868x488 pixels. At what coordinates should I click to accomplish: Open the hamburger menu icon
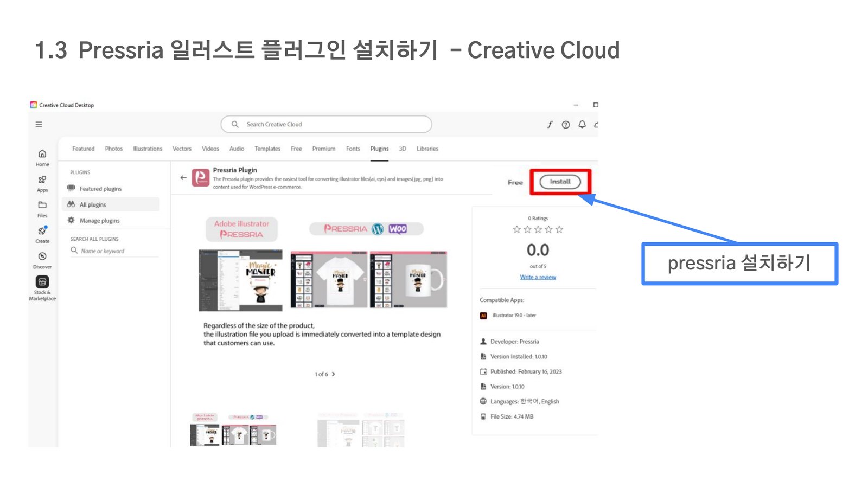[x=39, y=124]
